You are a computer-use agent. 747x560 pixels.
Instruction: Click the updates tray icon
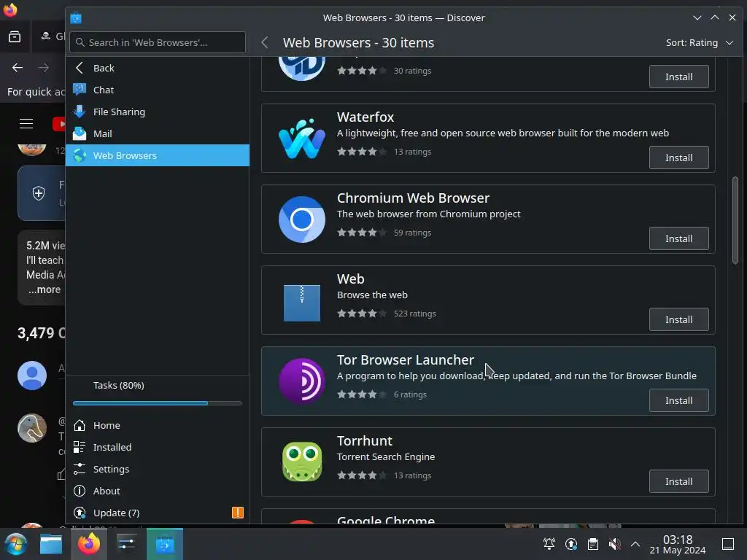(x=571, y=544)
